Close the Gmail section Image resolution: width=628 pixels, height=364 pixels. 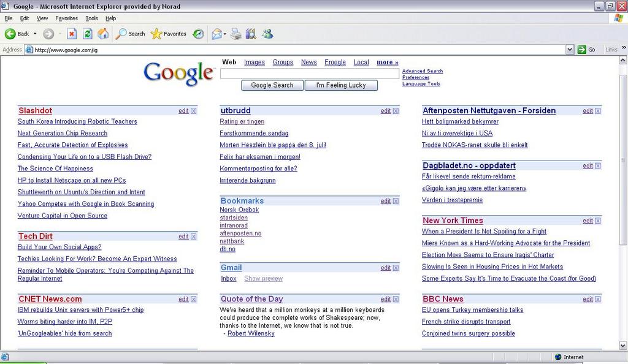(x=396, y=268)
